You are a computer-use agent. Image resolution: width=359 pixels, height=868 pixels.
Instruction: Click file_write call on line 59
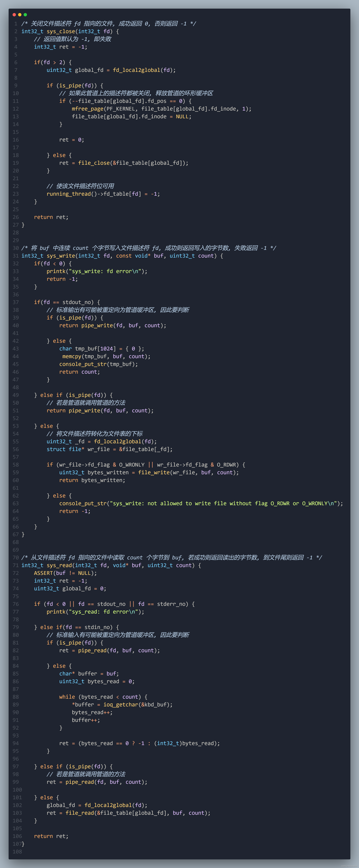(x=188, y=473)
